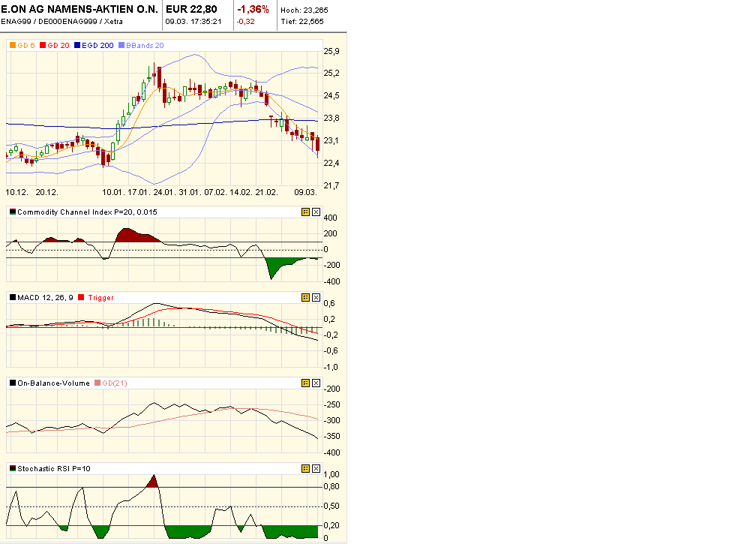Open settings icon of Stochastic RSI panel
The image size is (756, 544).
305,468
